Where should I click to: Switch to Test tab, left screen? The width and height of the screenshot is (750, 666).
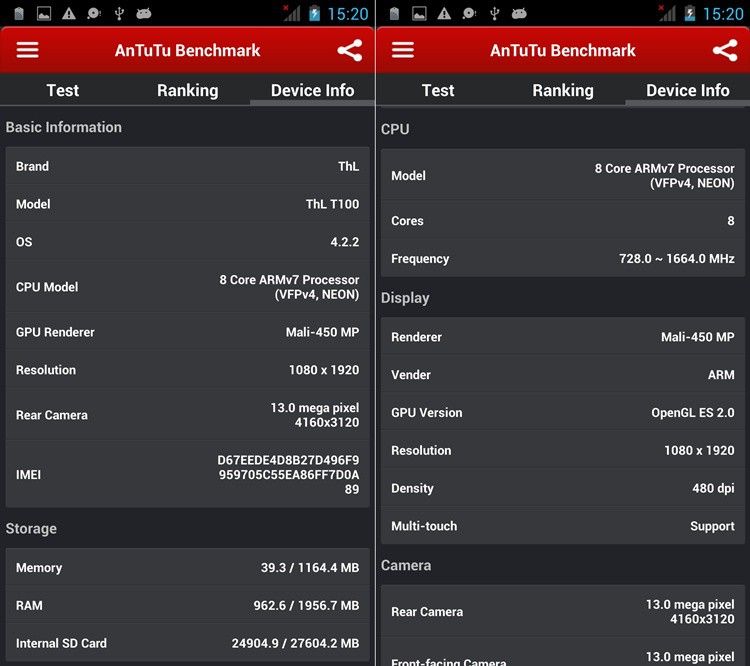coord(63,90)
